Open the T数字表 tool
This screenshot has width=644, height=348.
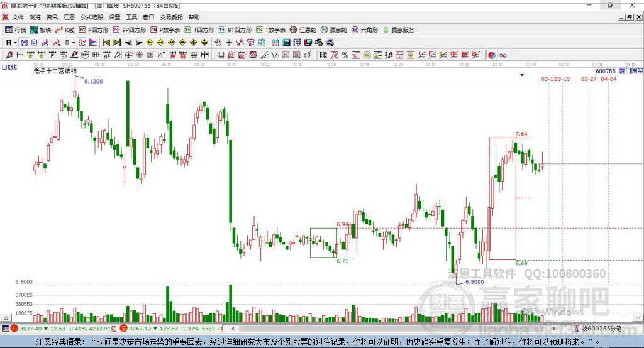click(270, 30)
